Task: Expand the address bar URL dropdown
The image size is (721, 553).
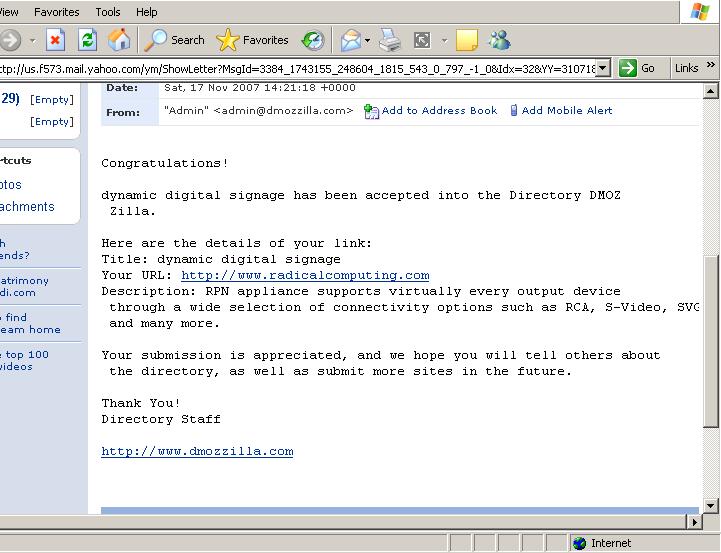Action: point(603,68)
